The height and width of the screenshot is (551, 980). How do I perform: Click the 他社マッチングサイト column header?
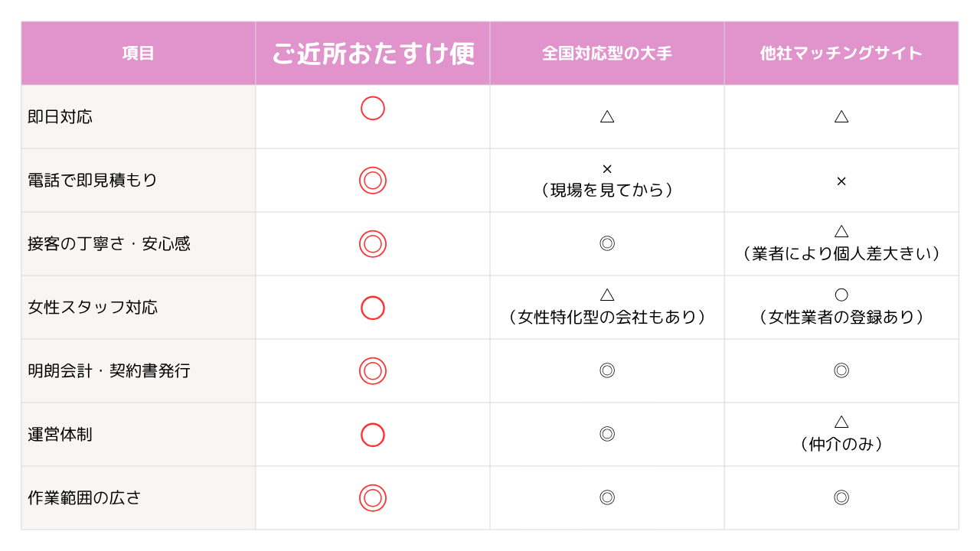841,54
